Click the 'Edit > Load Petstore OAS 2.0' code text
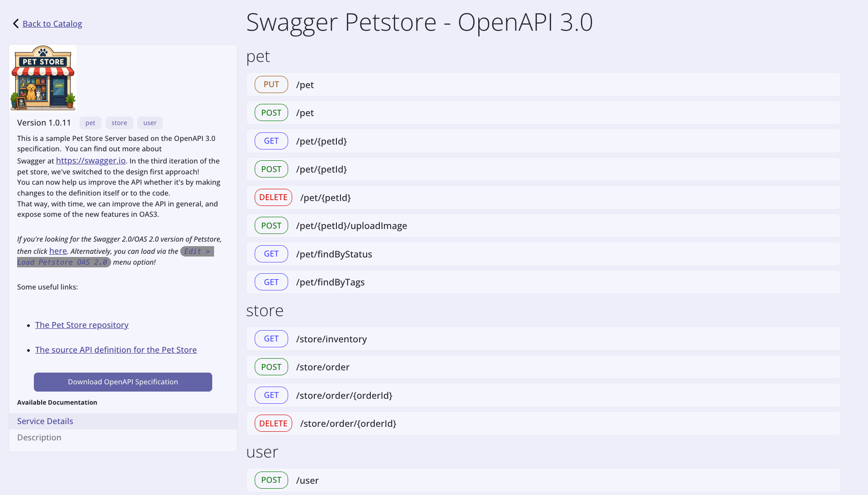 point(116,257)
